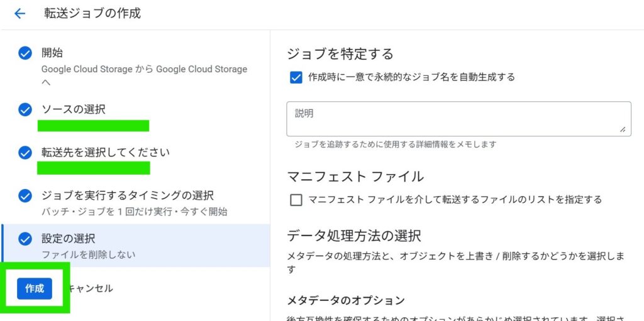Open the 開始 step label
Image resolution: width=644 pixels, height=321 pixels.
click(x=52, y=53)
